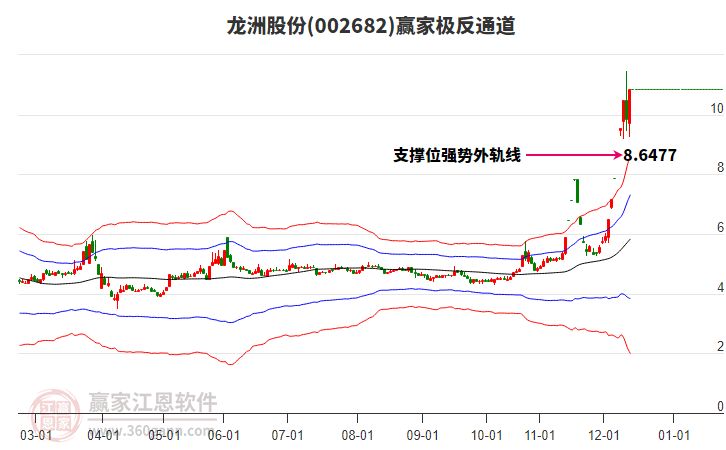Viewport: 726px width, 450px height.
Task: Click the 09-01 date axis label
Action: (423, 435)
